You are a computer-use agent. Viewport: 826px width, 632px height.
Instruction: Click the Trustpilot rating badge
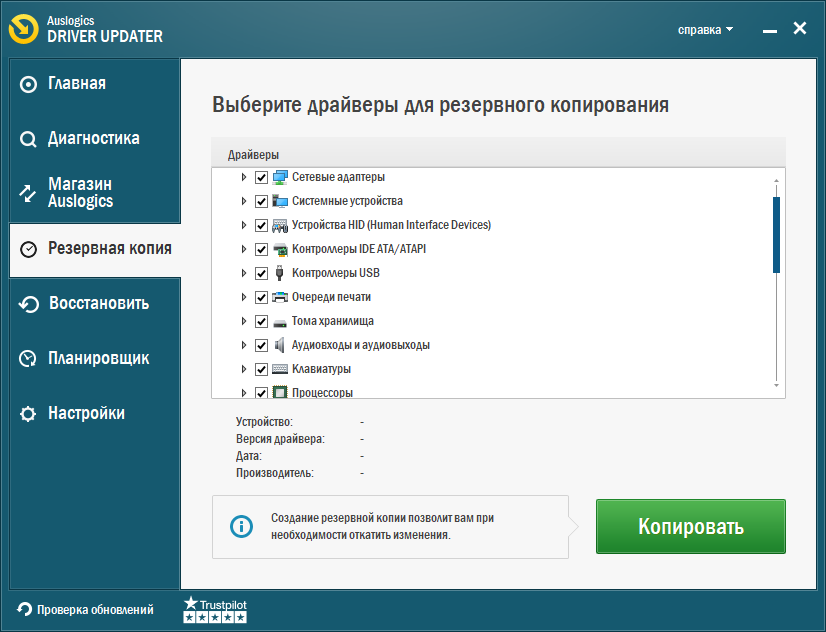pyautogui.click(x=214, y=610)
